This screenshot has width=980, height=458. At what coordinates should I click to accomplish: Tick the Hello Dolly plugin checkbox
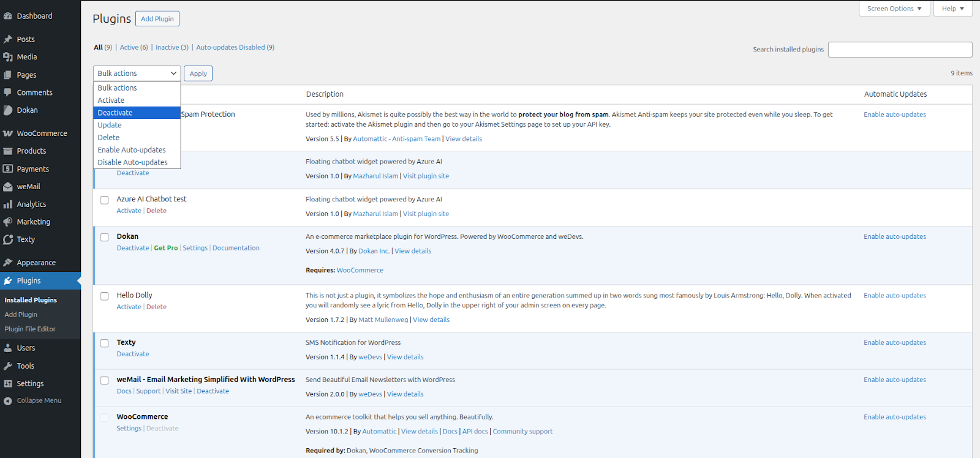[105, 296]
